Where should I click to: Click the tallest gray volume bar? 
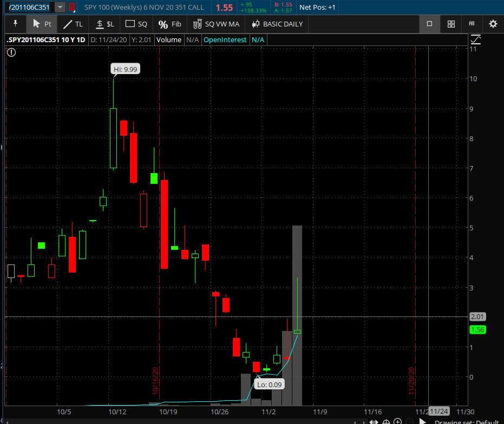(x=297, y=315)
